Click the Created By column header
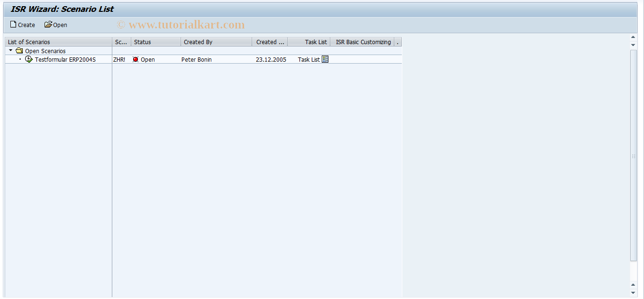This screenshot has height=299, width=644. tap(217, 42)
